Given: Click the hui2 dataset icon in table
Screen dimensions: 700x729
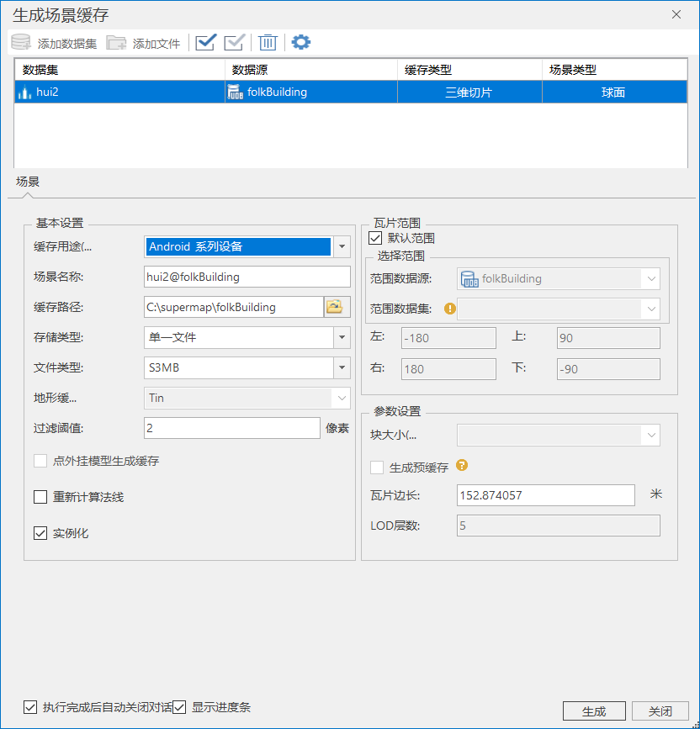Looking at the screenshot, I should pyautogui.click(x=24, y=92).
